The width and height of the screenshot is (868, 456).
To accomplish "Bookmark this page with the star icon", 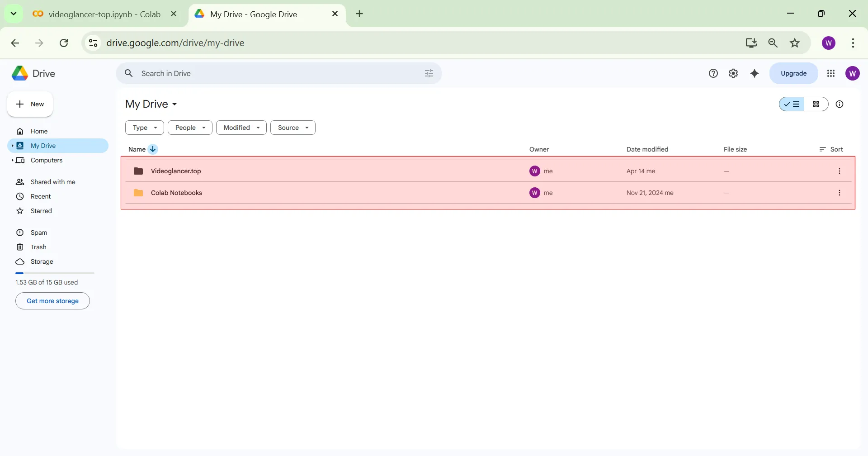I will tap(795, 43).
